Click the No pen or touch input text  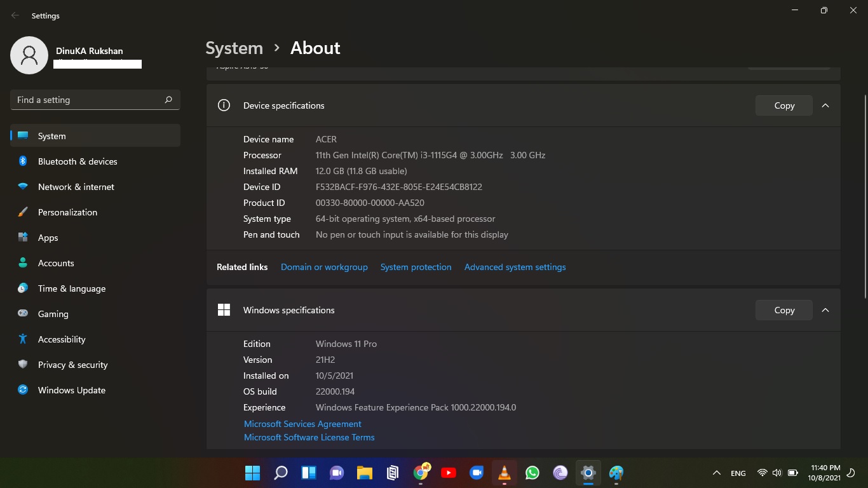412,234
